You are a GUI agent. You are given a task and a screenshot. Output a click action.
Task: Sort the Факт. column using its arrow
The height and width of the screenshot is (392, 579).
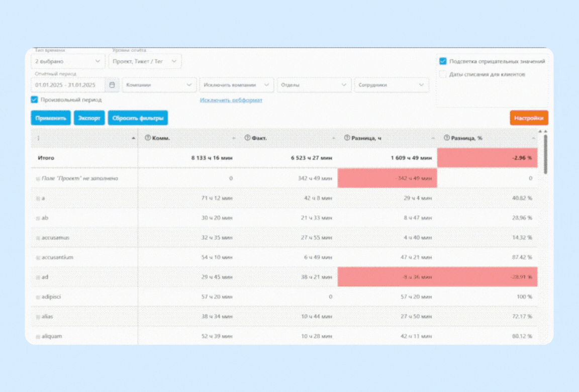point(333,138)
